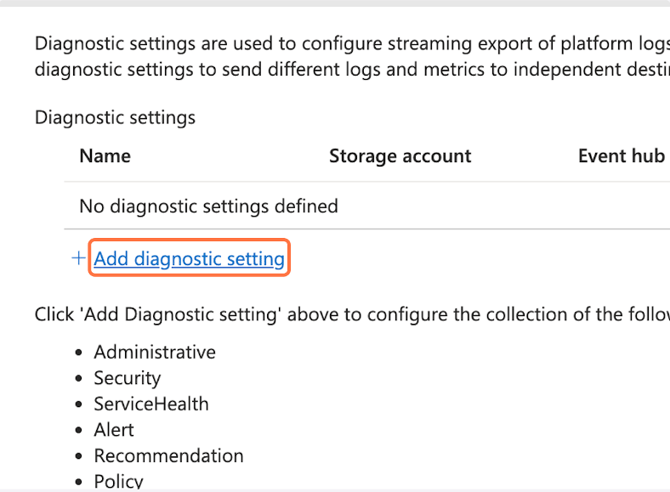Click the plus icon beside Add diagnostic setting

pos(79,259)
